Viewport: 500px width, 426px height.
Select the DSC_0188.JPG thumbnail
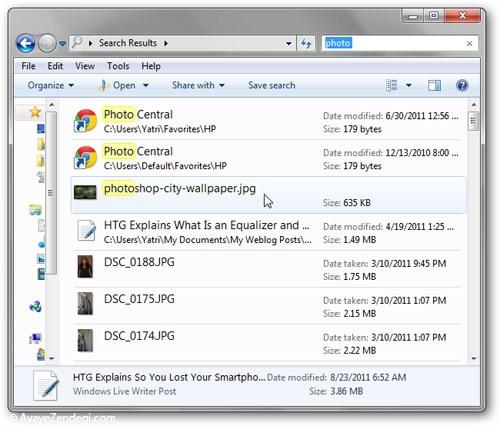click(85, 267)
